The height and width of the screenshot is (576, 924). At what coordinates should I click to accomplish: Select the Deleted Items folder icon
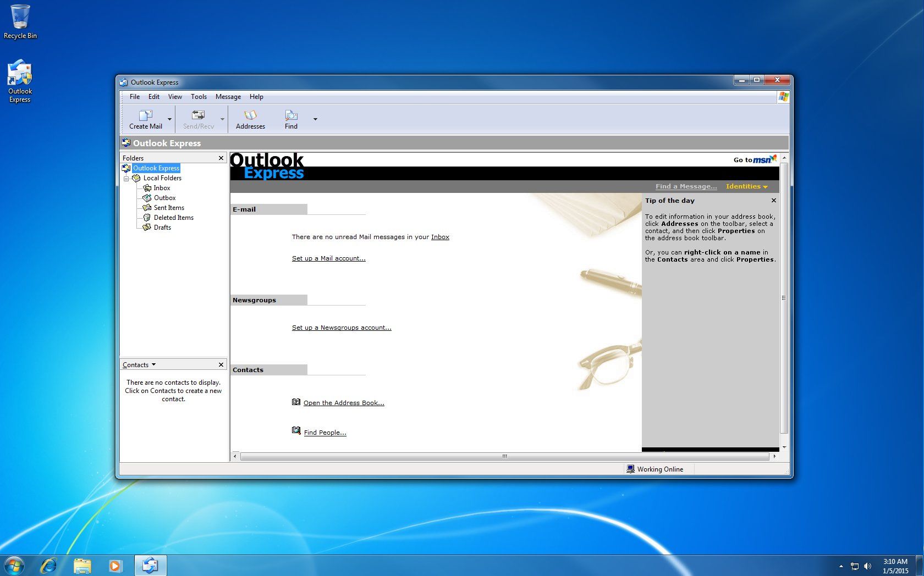click(147, 218)
